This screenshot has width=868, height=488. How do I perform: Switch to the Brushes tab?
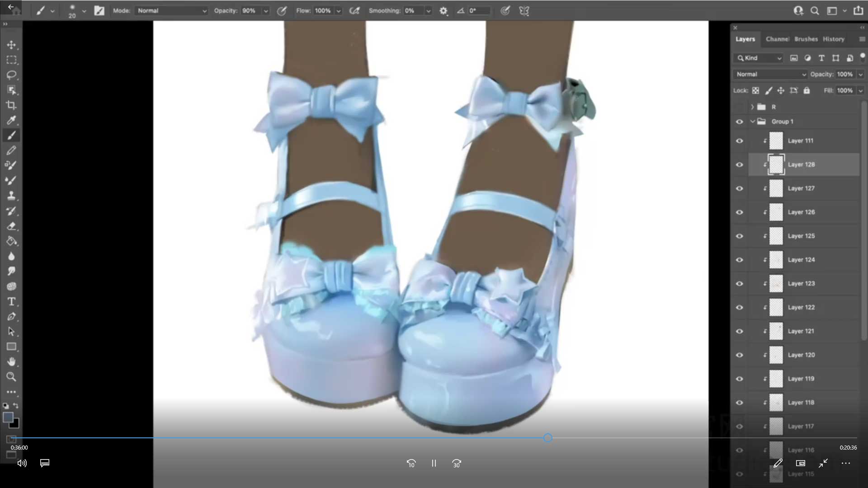pos(806,39)
